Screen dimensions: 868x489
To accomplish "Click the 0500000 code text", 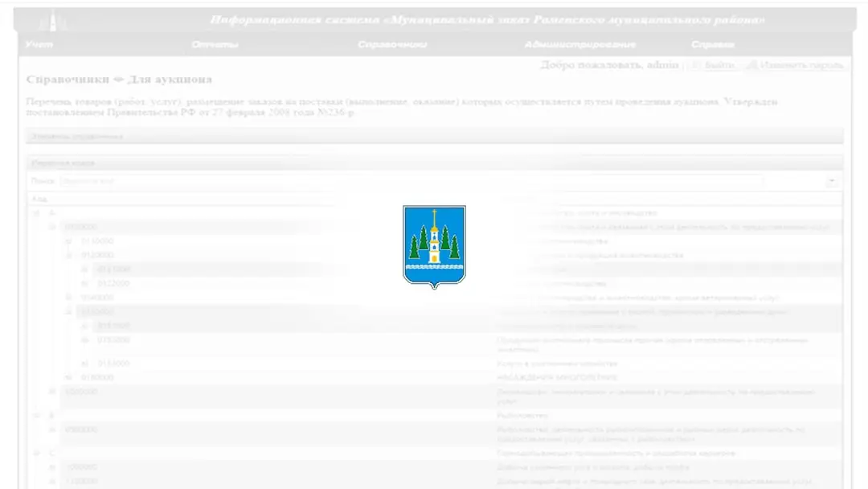I will coord(81,429).
